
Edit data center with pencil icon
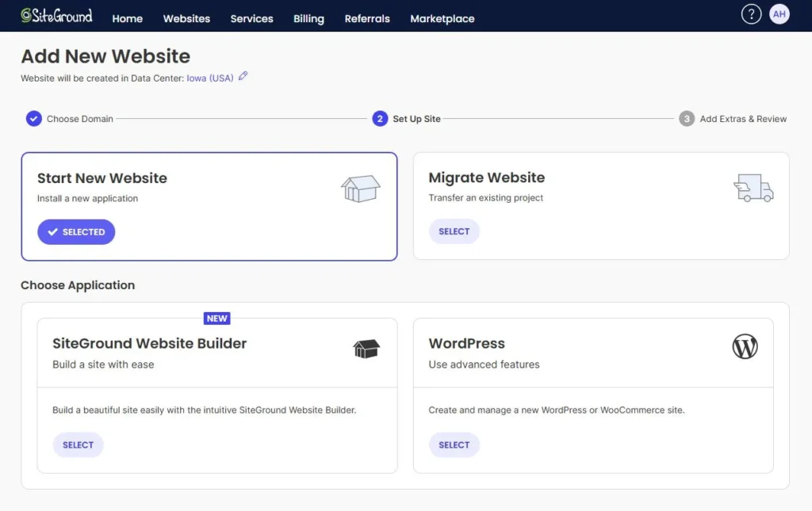coord(243,77)
